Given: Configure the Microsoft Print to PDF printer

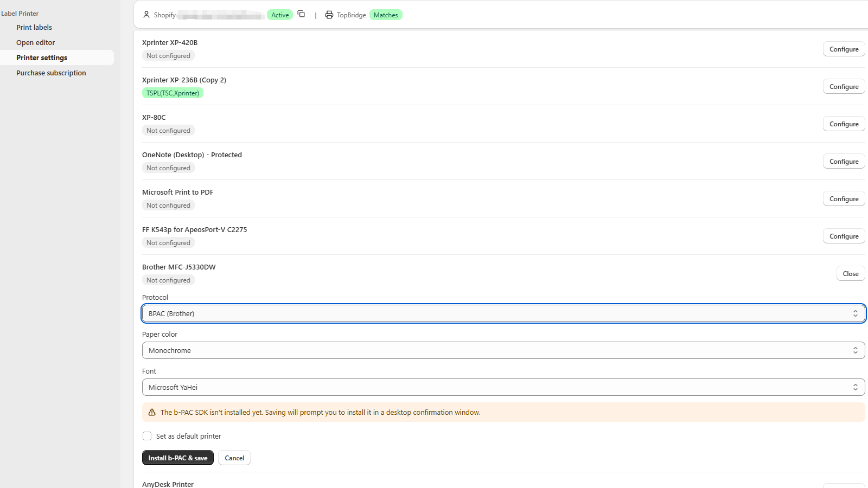Looking at the screenshot, I should 844,199.
